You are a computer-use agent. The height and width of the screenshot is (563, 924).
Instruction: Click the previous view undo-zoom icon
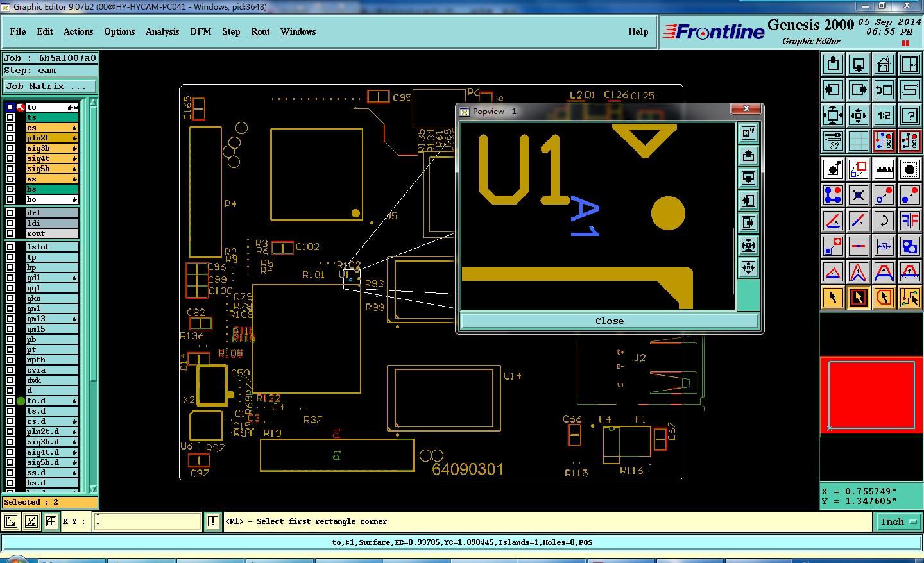click(x=884, y=90)
